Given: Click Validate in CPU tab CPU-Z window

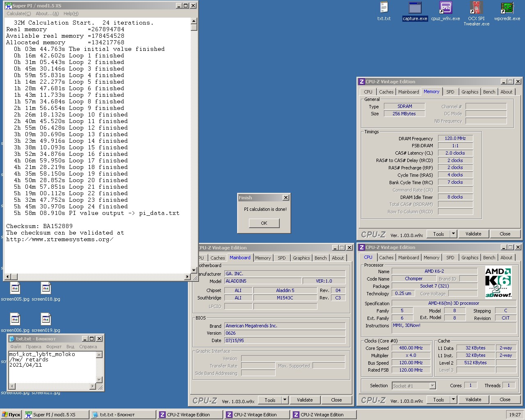Looking at the screenshot, I should coord(473,399).
